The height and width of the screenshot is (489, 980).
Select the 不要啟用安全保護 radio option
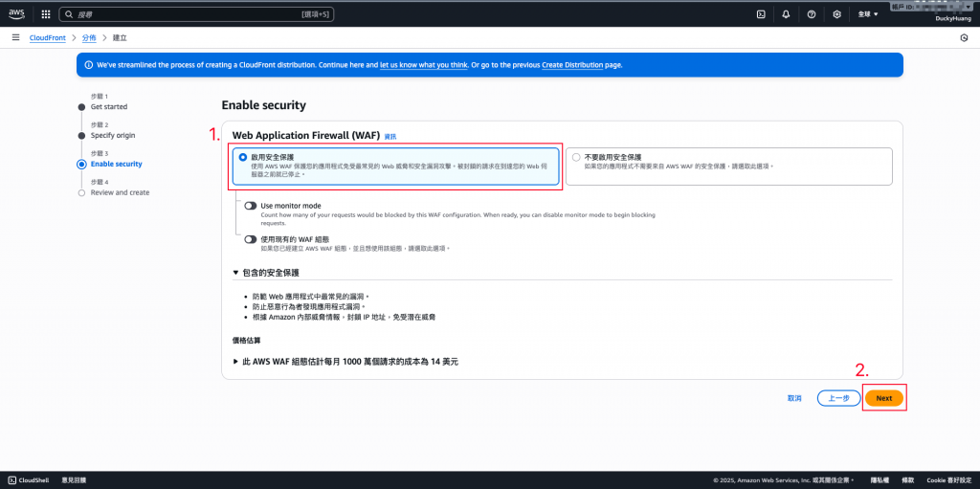coord(576,158)
